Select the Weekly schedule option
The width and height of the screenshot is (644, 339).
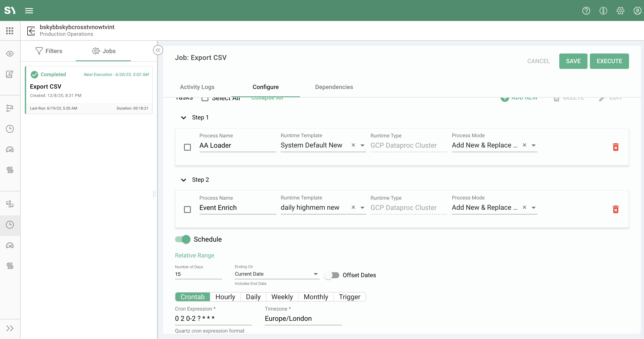point(282,297)
